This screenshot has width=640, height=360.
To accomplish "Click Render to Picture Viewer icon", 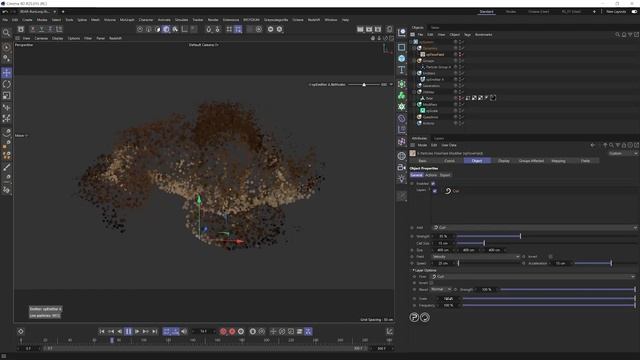I will click(369, 29).
